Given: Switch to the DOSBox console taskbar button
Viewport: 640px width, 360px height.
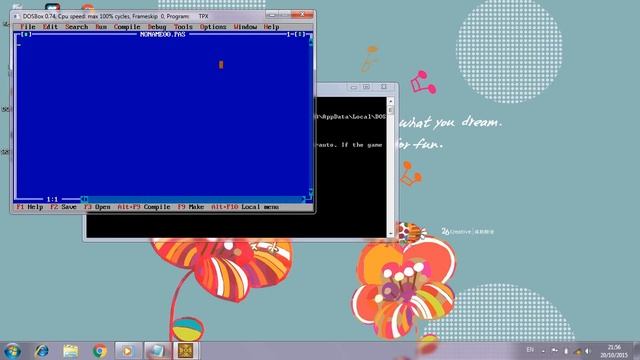Looking at the screenshot, I should [x=157, y=351].
